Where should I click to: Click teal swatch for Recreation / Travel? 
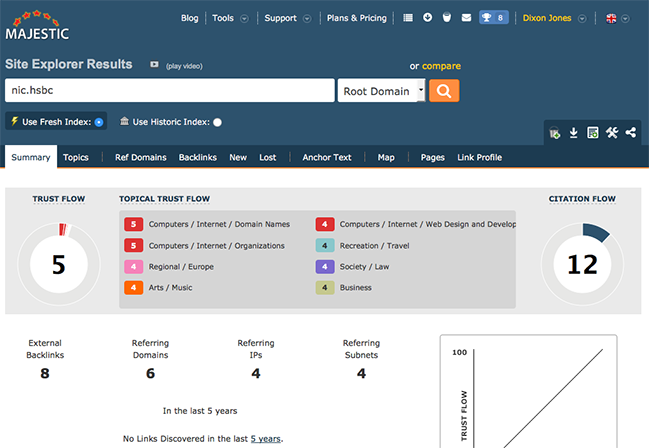point(324,246)
